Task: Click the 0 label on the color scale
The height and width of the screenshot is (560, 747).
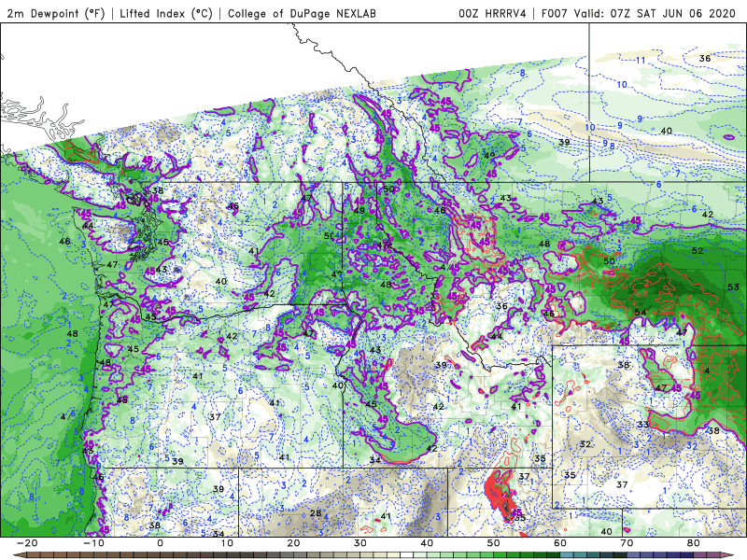Action: tap(160, 543)
